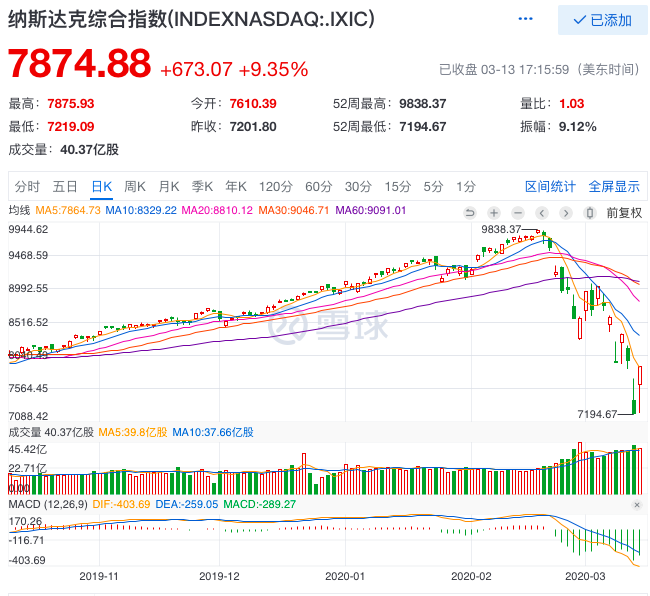Close the MACD indicator panel

637,505
